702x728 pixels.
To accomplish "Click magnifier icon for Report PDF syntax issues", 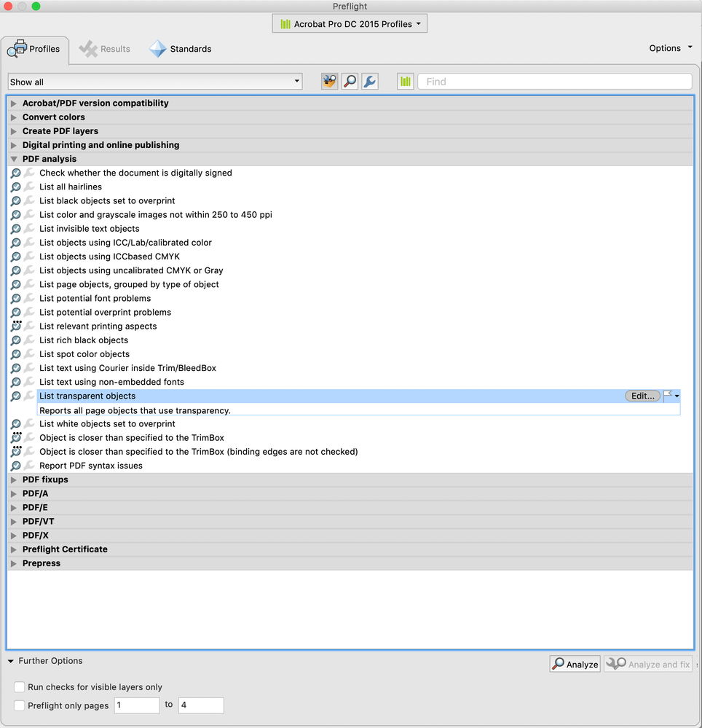I will [x=16, y=465].
